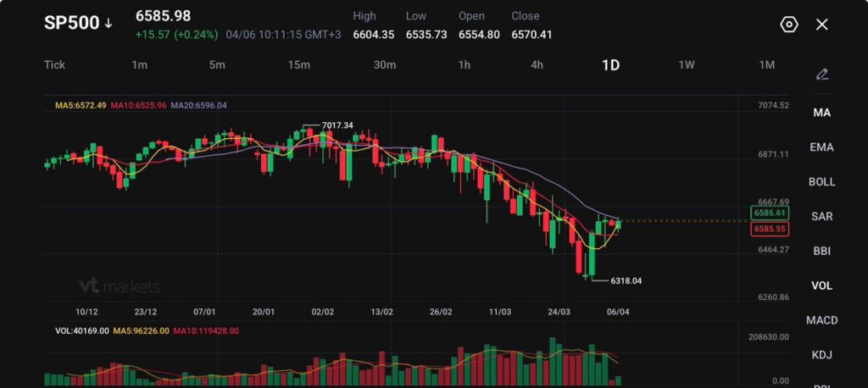Select the 1W timeframe tab

[687, 65]
